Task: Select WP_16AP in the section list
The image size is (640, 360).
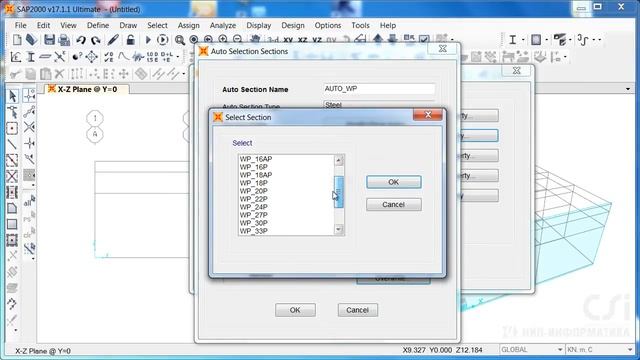Action: pos(256,159)
